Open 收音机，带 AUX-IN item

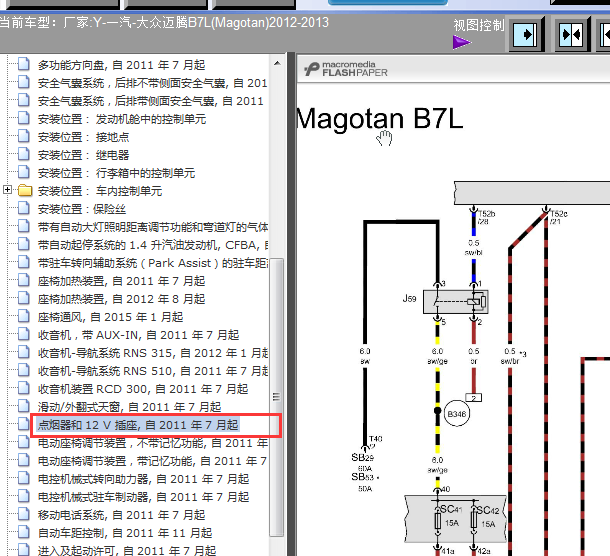[x=138, y=335]
